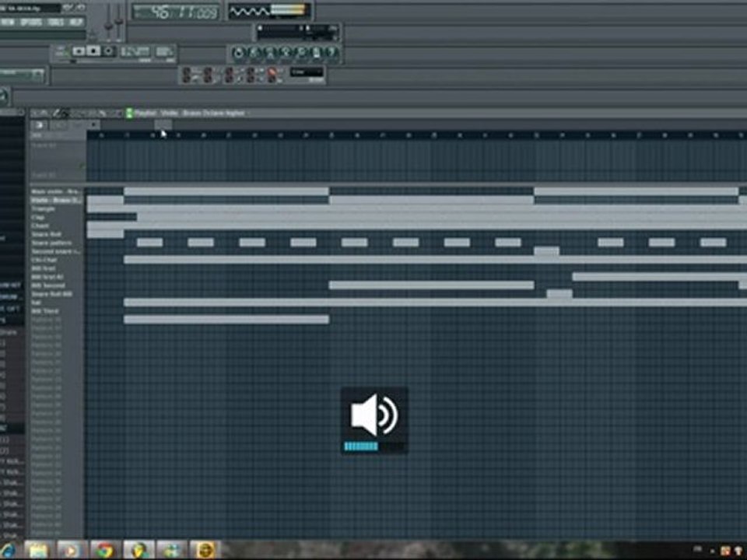Image resolution: width=747 pixels, height=560 pixels.
Task: Open Internet Explorer from the taskbar
Action: [7, 551]
